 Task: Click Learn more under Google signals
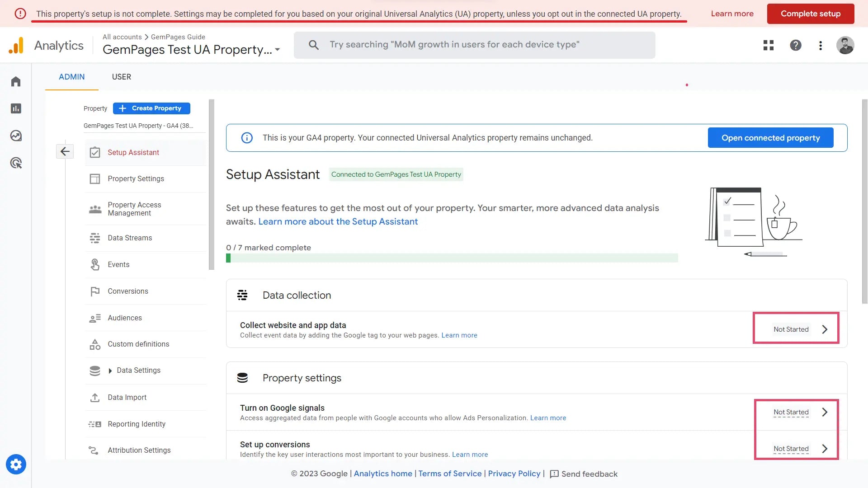pos(548,418)
